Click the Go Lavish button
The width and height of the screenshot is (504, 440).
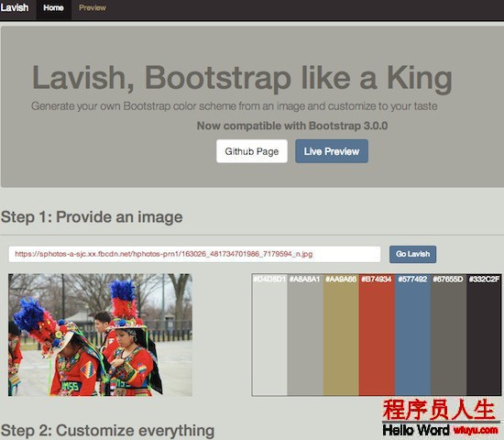[412, 254]
